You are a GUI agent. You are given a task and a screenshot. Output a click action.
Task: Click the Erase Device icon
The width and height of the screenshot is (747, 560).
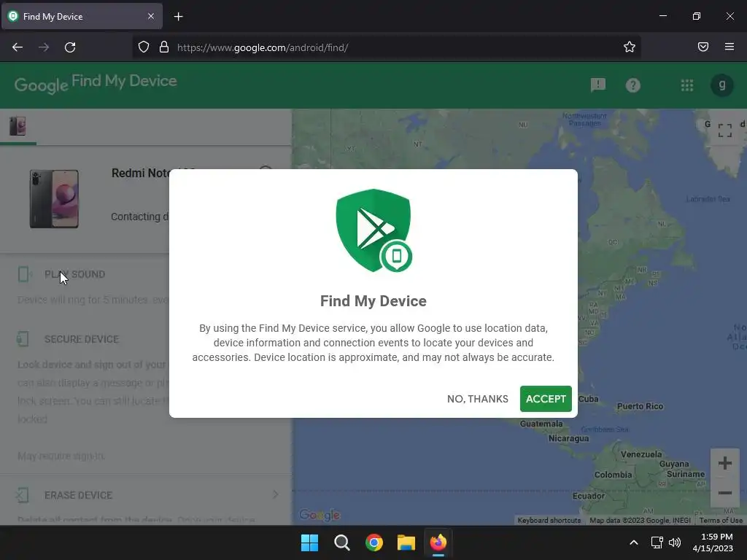[22, 495]
